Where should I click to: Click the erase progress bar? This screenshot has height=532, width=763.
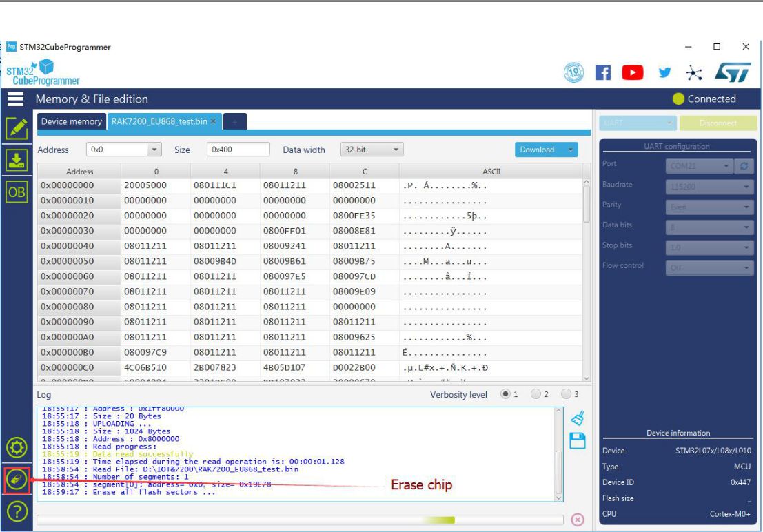tap(300, 520)
